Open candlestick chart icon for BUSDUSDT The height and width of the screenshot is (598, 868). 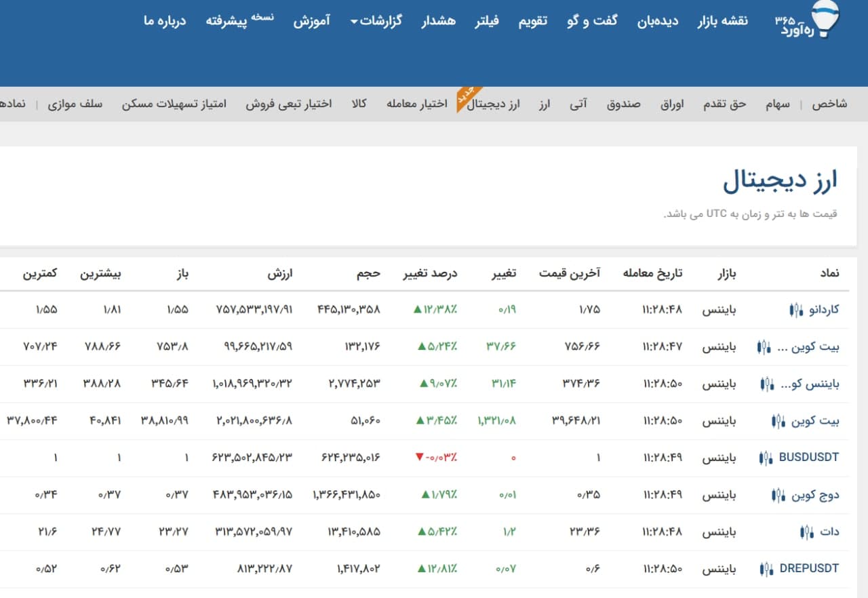pos(766,458)
